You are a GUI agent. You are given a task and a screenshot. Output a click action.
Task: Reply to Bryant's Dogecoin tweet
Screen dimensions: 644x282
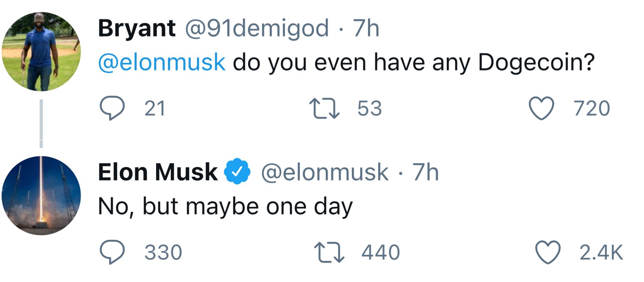tap(112, 109)
